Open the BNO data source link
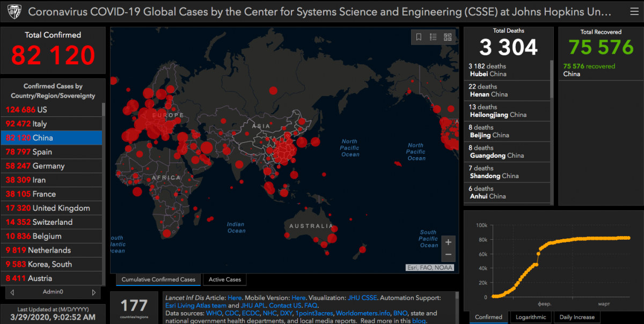 (400, 313)
